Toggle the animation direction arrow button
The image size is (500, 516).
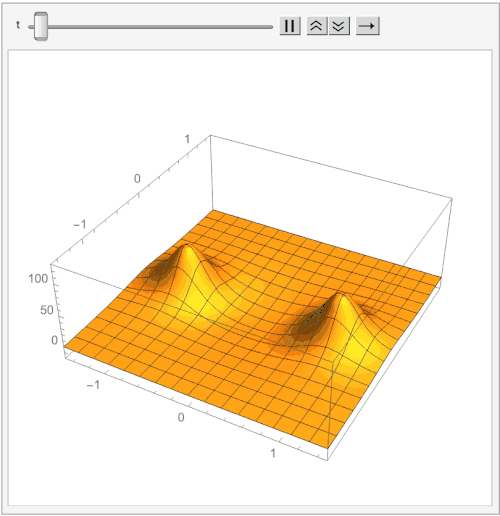[368, 26]
